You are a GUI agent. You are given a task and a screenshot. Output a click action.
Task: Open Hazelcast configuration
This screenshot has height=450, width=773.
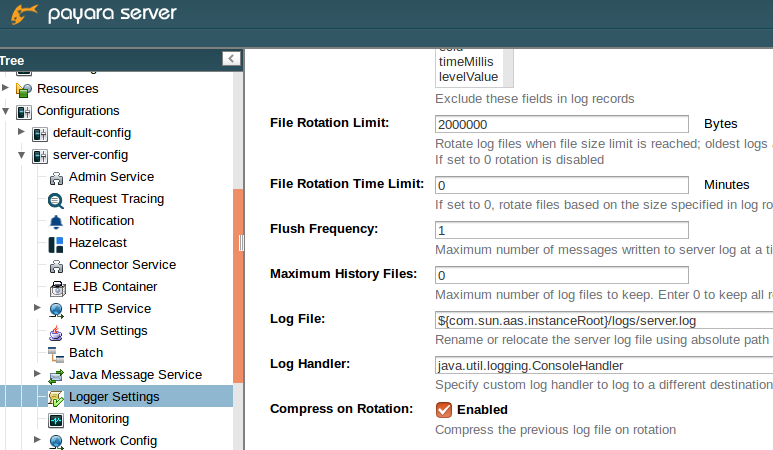(x=98, y=243)
